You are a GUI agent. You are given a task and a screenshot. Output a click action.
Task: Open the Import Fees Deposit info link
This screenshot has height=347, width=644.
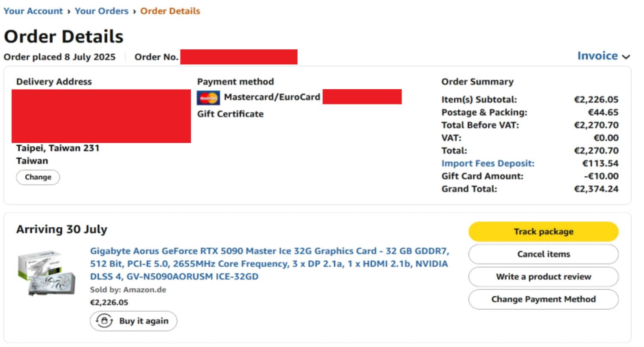point(488,163)
